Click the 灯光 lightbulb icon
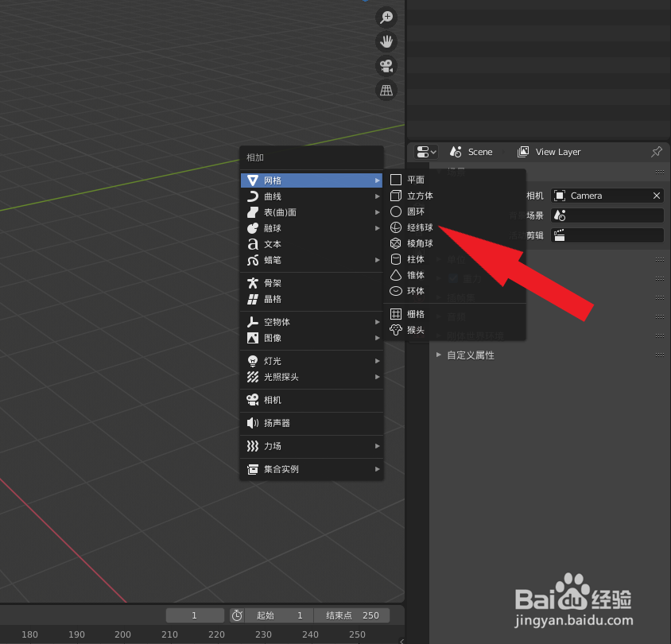 [x=253, y=361]
